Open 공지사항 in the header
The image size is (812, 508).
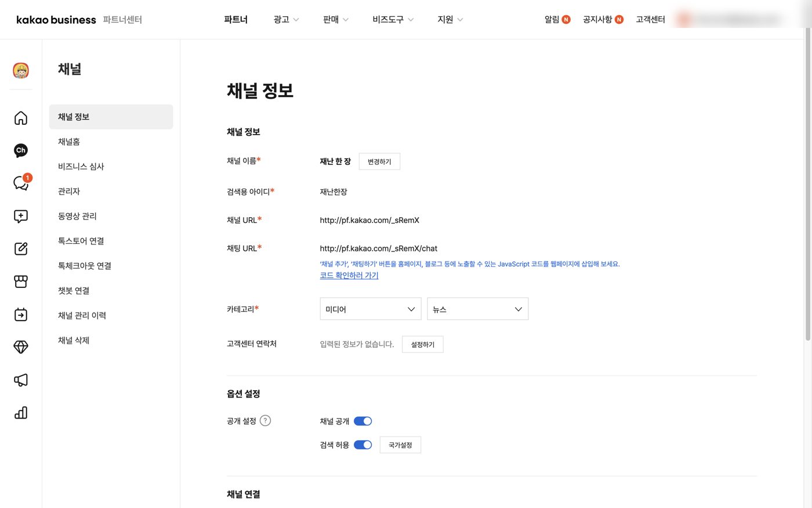pyautogui.click(x=603, y=20)
